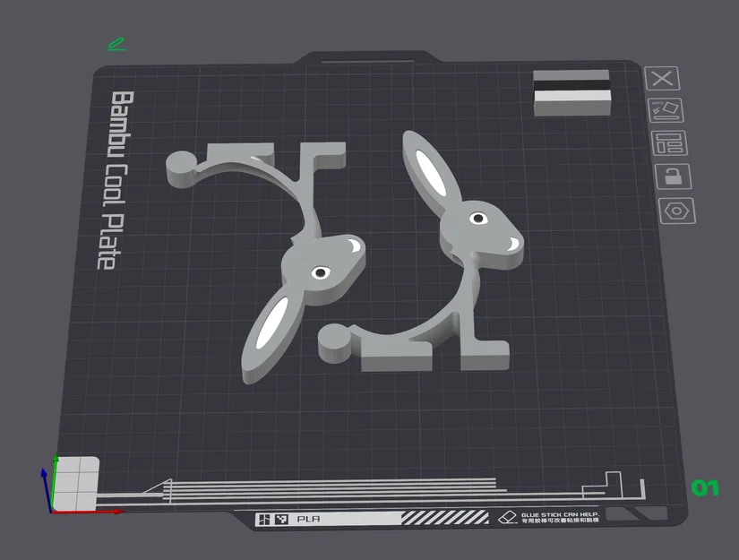Click the remove plate X icon
This screenshot has height=560, width=739.
[x=662, y=78]
